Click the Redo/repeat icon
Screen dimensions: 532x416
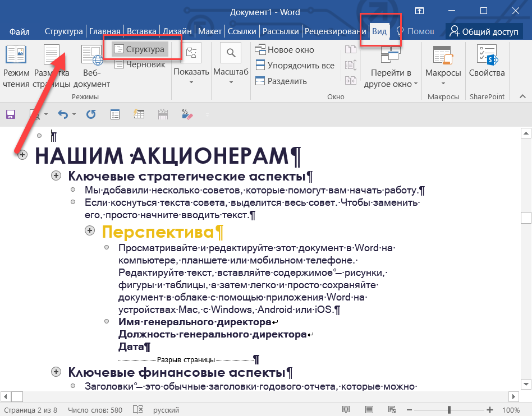pyautogui.click(x=90, y=114)
